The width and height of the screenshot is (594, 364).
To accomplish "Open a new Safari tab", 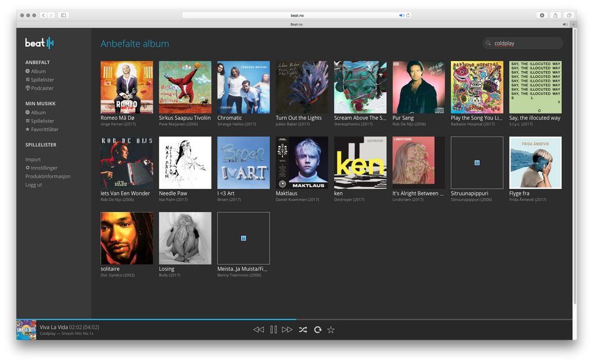I will pyautogui.click(x=574, y=24).
